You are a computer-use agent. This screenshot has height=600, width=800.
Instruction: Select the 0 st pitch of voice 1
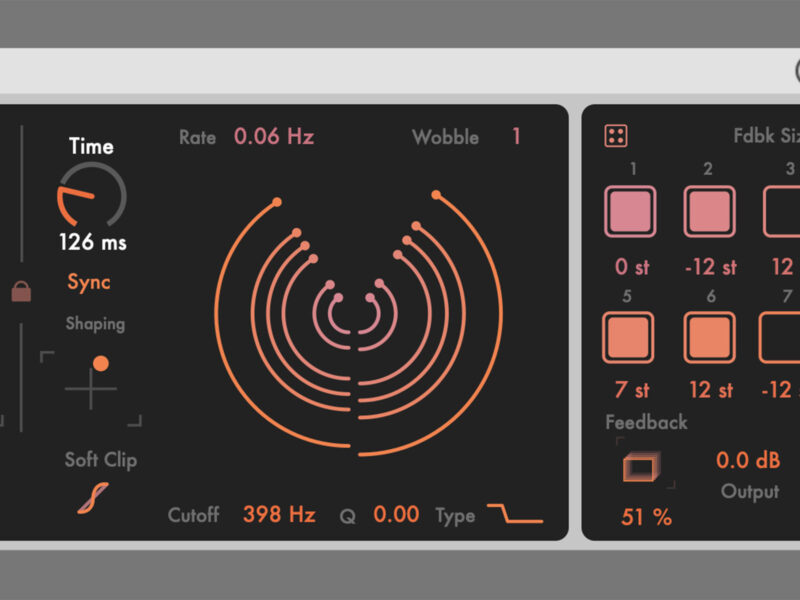(632, 267)
